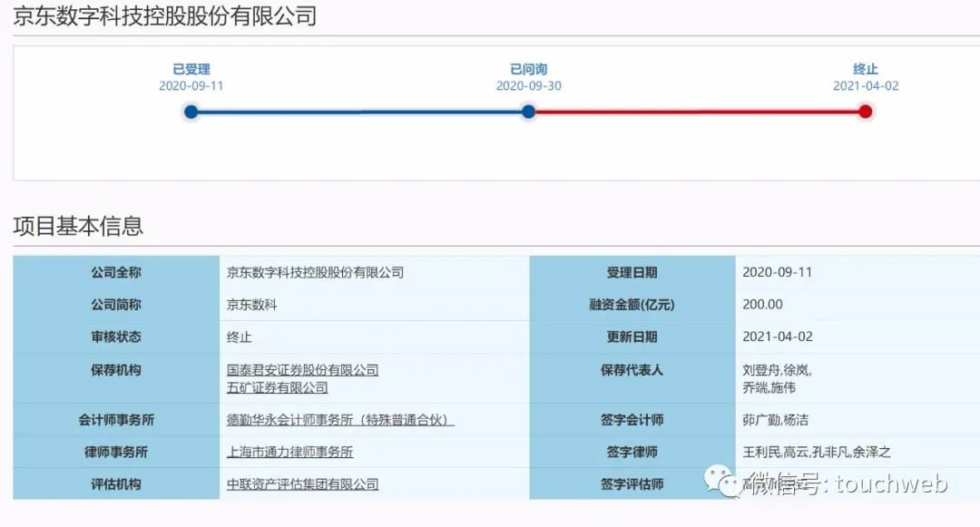Click the 受理日期 label cell

pos(632,272)
